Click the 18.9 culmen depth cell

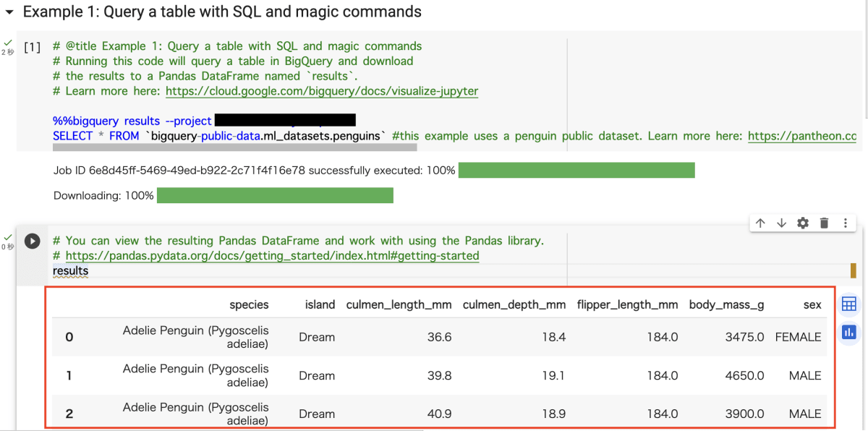coord(553,414)
